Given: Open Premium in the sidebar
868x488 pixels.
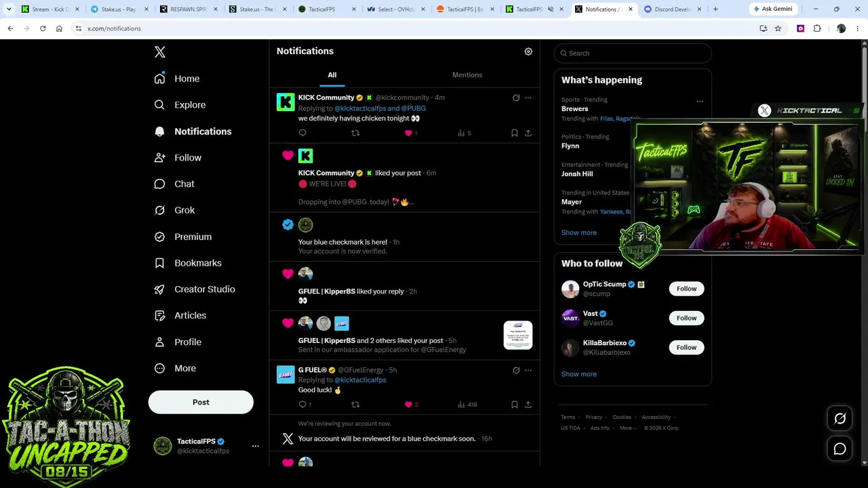Looking at the screenshot, I should click(183, 237).
